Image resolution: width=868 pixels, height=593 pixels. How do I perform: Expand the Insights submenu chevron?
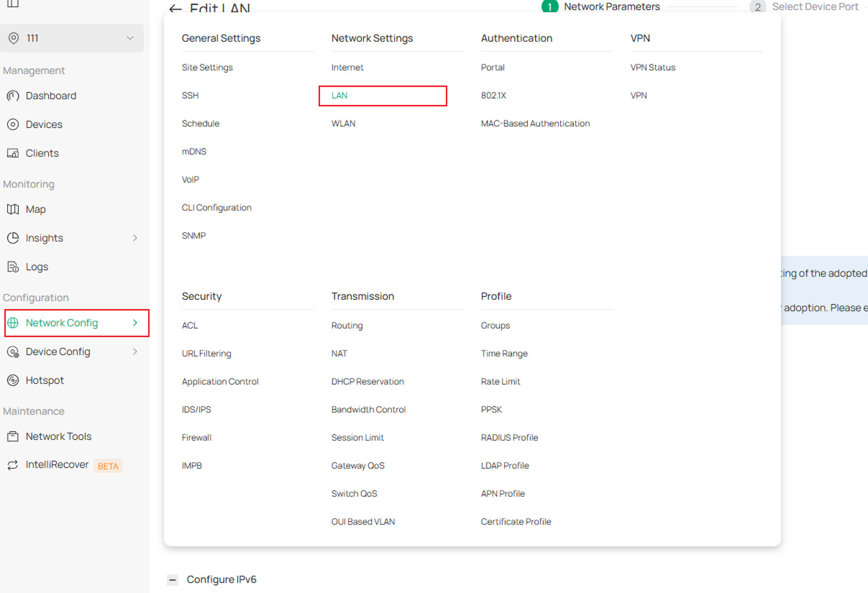pos(135,238)
